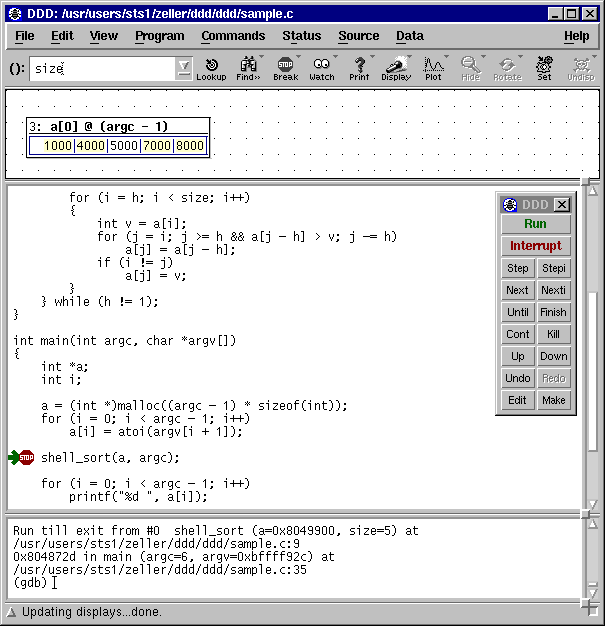This screenshot has width=605, height=626.
Task: Click the Set toolbar icon
Action: [x=544, y=69]
